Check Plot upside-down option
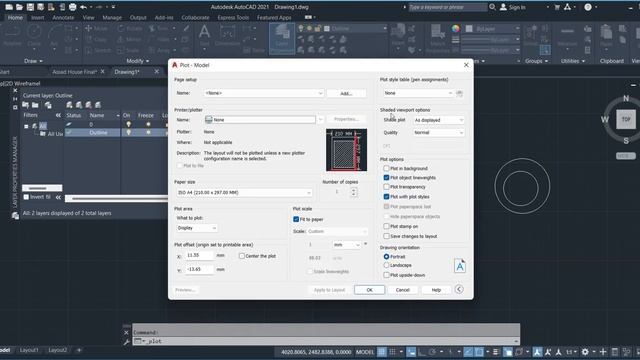 (x=386, y=275)
